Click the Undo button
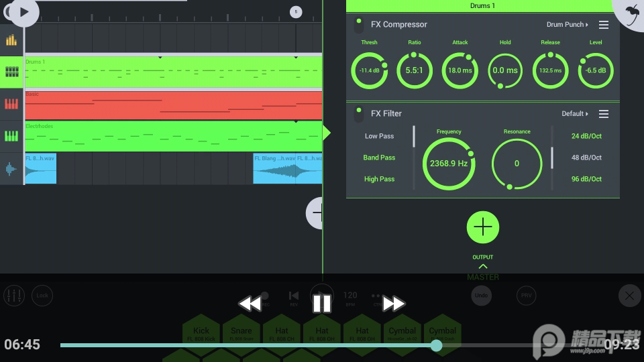Image resolution: width=644 pixels, height=362 pixels. 482,296
